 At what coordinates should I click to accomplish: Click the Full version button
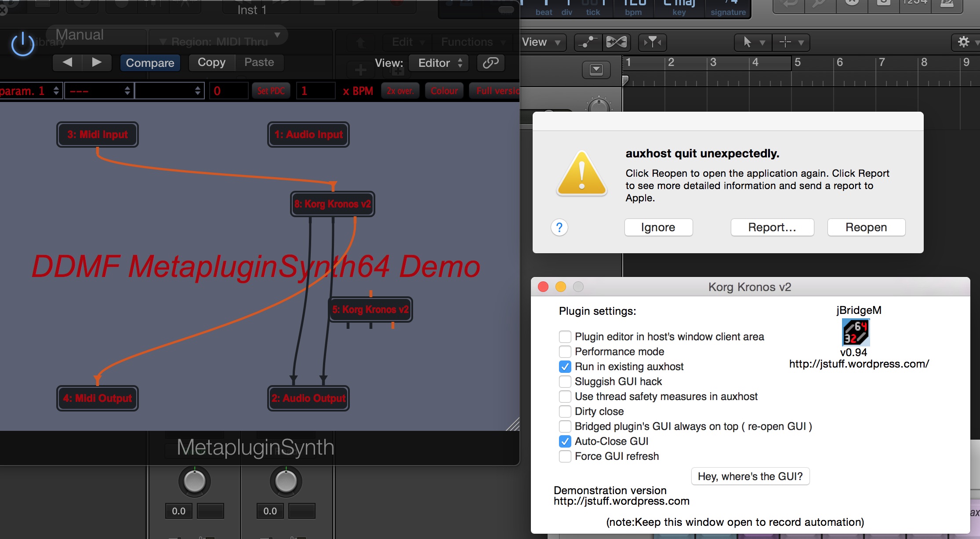pyautogui.click(x=495, y=91)
